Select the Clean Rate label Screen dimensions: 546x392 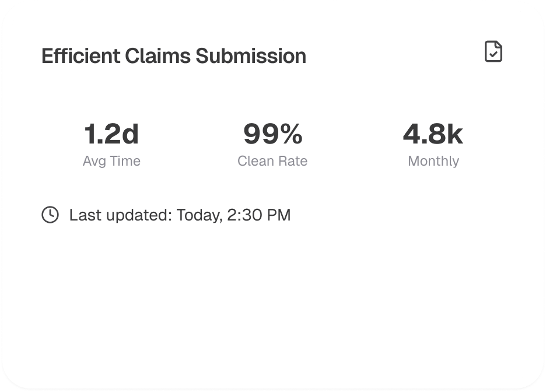(272, 161)
